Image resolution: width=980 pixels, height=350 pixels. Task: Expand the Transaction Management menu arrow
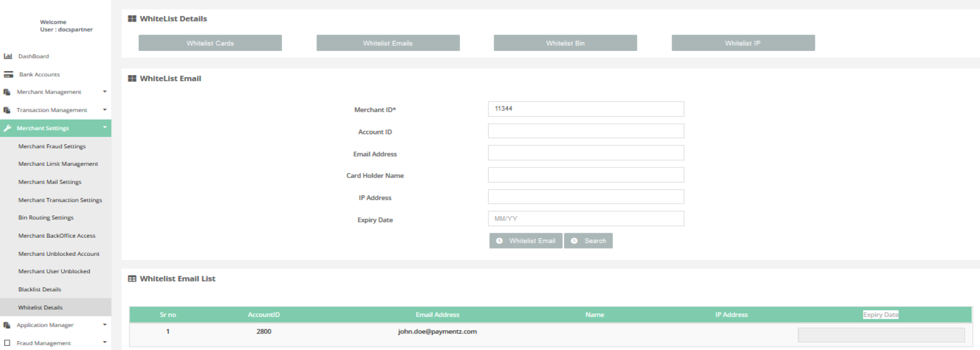(104, 110)
